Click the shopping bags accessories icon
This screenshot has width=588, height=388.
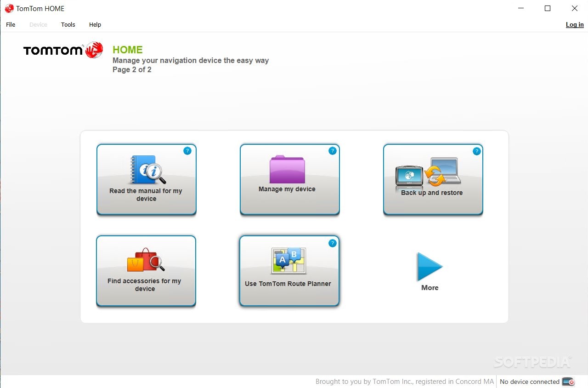(x=146, y=260)
